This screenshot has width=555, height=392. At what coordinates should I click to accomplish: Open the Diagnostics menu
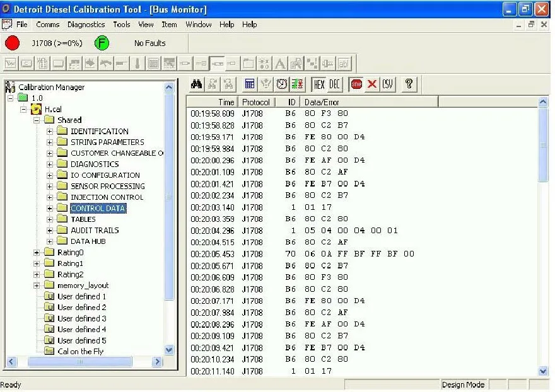click(x=86, y=25)
